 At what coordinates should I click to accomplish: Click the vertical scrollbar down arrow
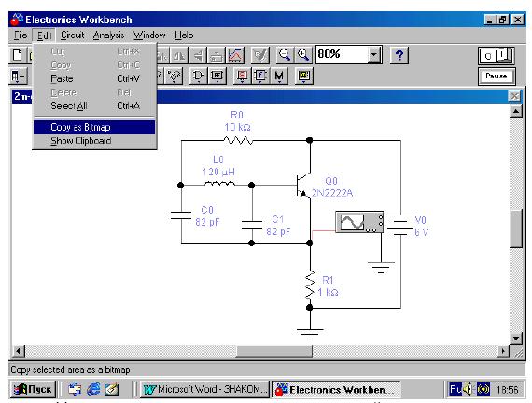click(516, 339)
